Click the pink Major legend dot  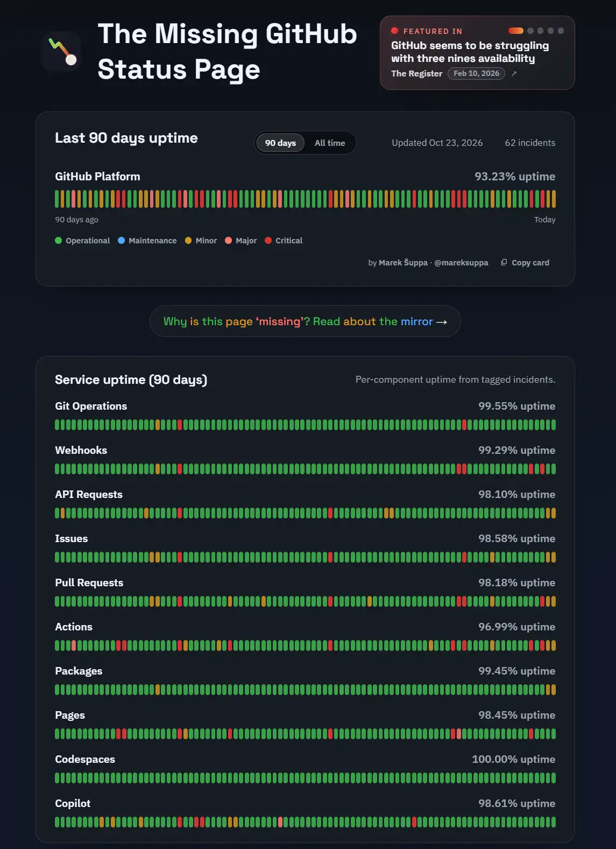[229, 241]
